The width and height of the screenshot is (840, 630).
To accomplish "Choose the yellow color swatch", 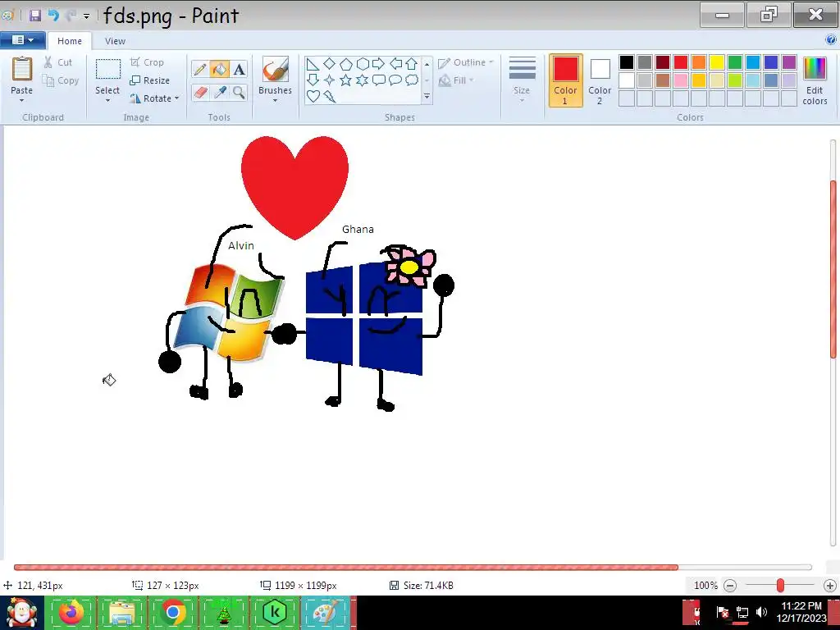I will [x=717, y=62].
